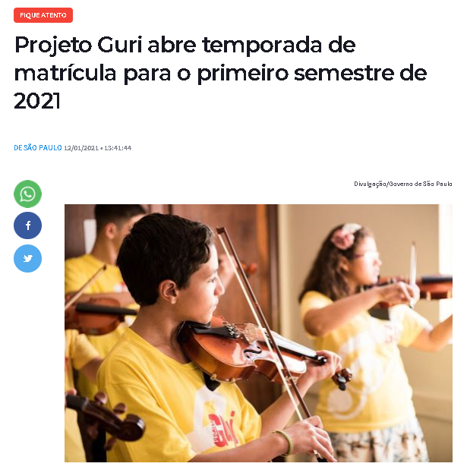
Task: Click the pink flower in the girl's hair
Action: click(x=345, y=235)
